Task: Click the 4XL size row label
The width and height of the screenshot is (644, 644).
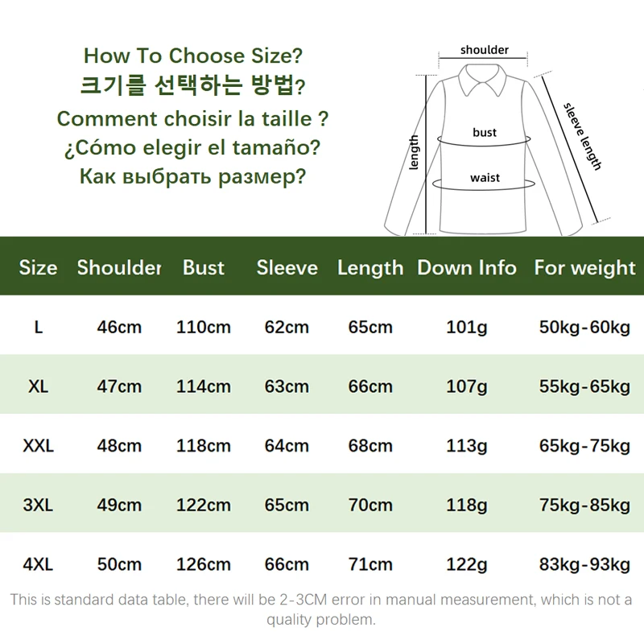Action: (x=38, y=564)
